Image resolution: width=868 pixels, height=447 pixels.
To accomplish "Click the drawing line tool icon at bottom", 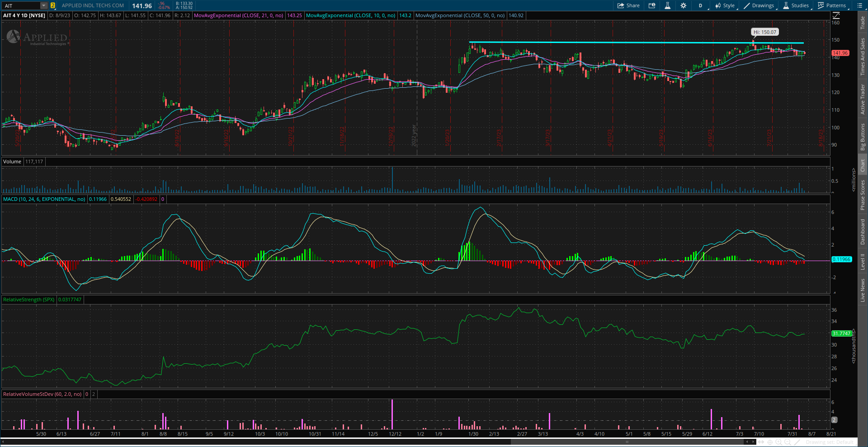I will (797, 442).
